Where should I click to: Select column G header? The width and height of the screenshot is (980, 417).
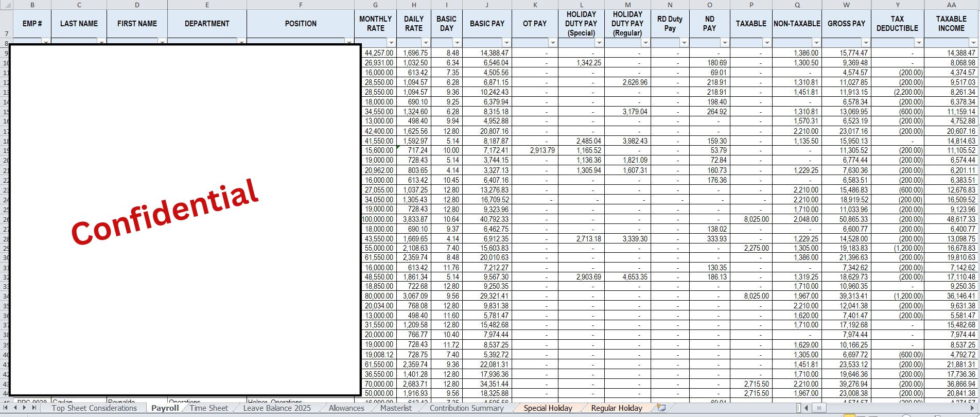[x=375, y=5]
